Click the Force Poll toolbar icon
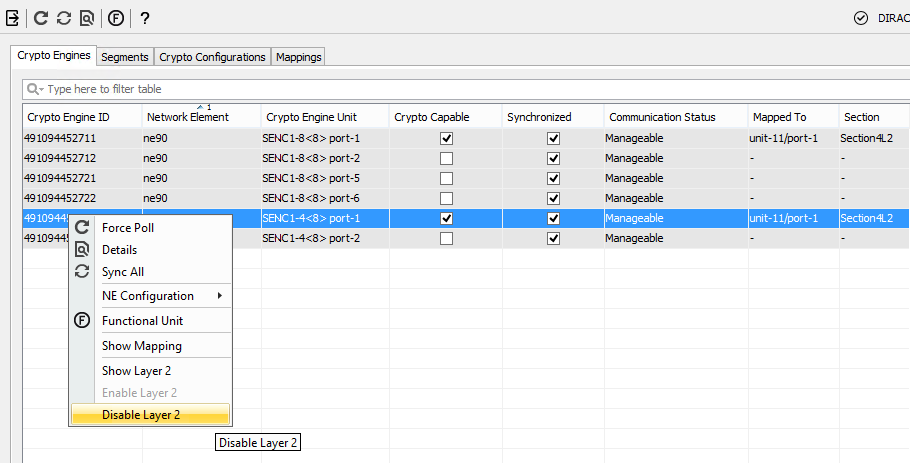Viewport: 910px width, 463px height. pyautogui.click(x=41, y=18)
